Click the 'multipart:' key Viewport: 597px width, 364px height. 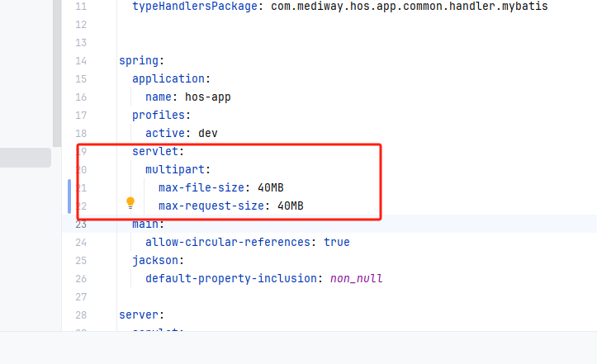click(x=178, y=170)
